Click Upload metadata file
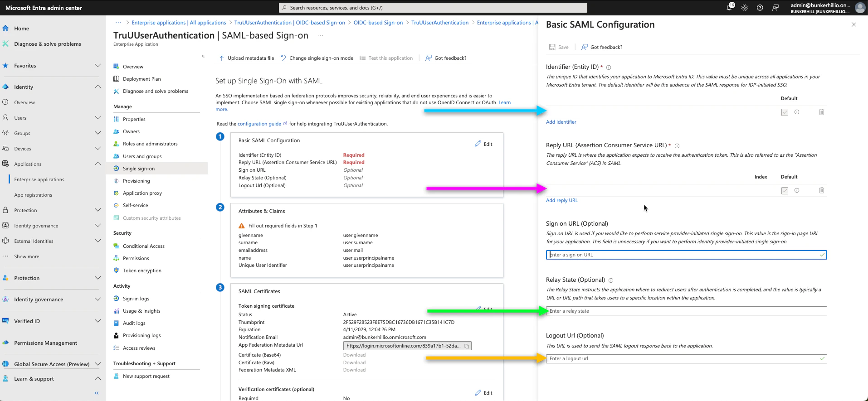 click(247, 58)
